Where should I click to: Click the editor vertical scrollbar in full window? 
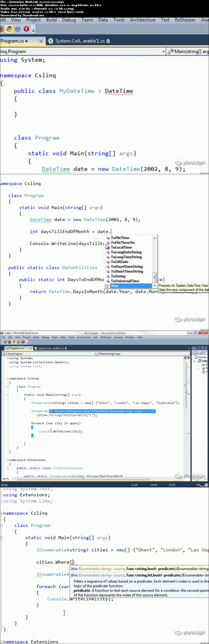tap(185, 386)
